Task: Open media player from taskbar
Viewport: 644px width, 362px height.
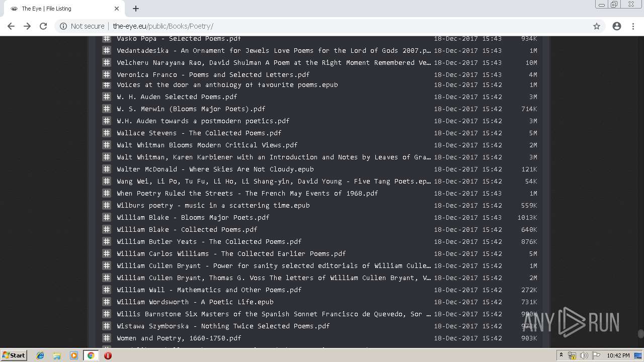Action: click(x=74, y=355)
